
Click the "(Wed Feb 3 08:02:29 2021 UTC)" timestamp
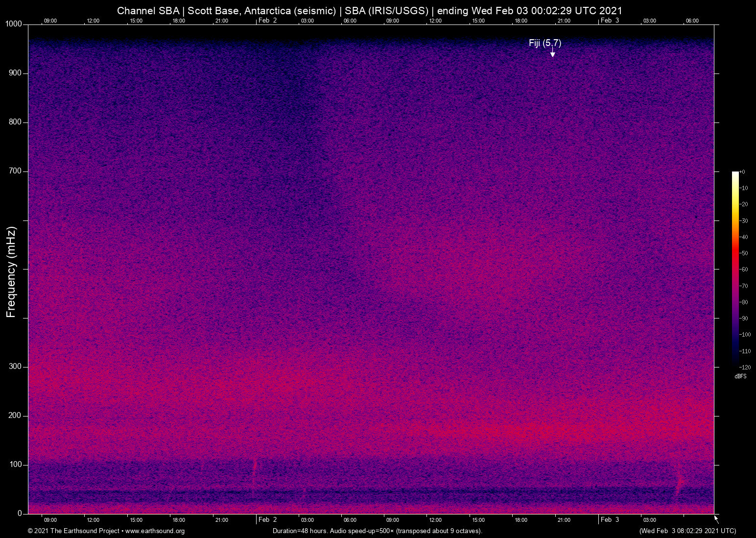tap(687, 531)
